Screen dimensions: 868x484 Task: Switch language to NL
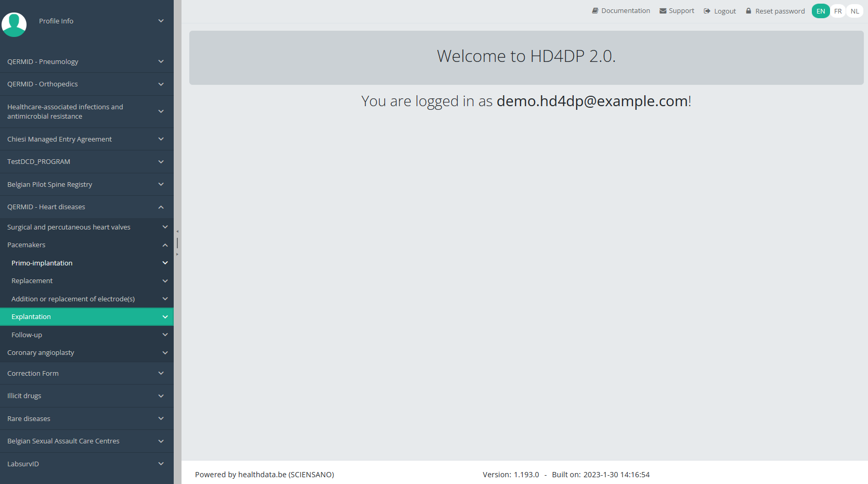(854, 11)
